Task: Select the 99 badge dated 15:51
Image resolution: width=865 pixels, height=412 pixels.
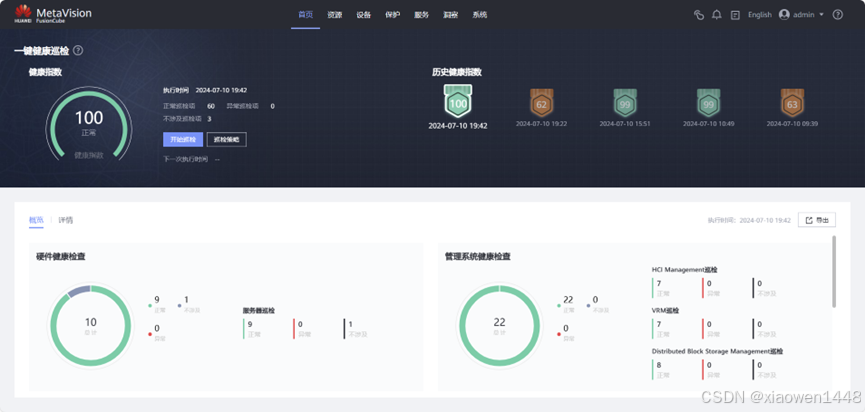Action: tap(625, 102)
